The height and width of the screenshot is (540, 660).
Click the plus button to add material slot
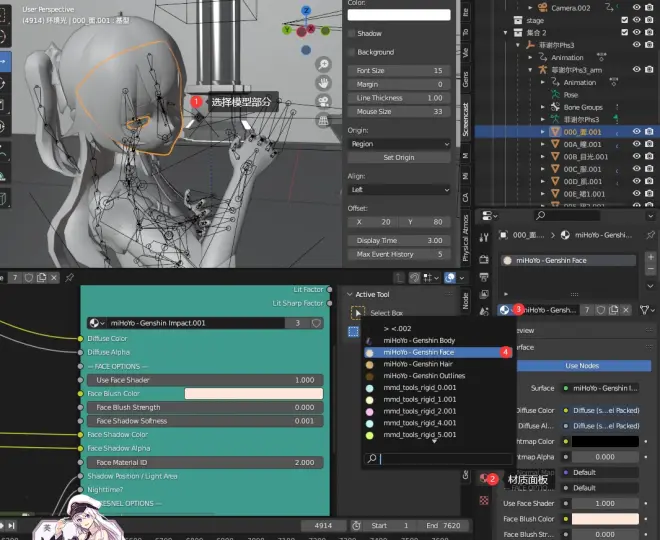(x=650, y=257)
